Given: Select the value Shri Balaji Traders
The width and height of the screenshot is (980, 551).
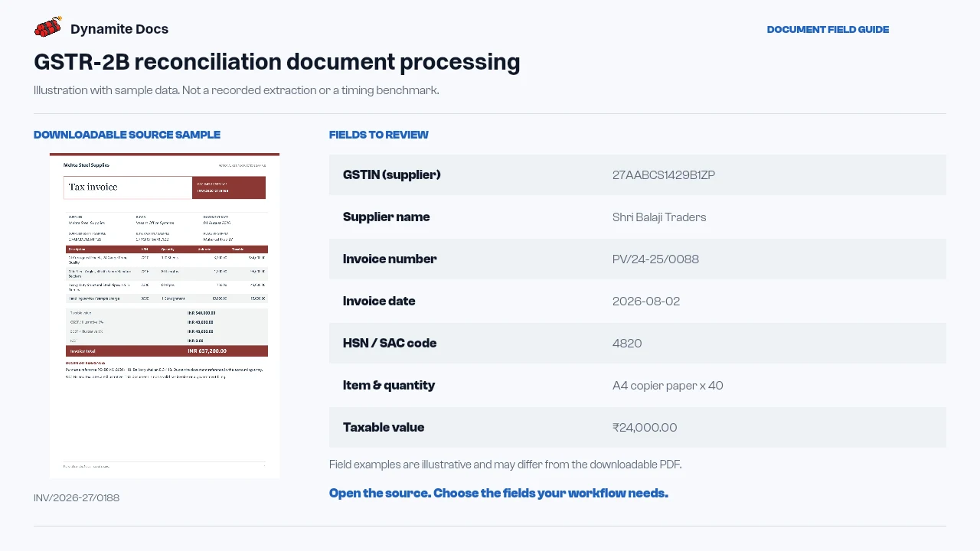Looking at the screenshot, I should [659, 217].
